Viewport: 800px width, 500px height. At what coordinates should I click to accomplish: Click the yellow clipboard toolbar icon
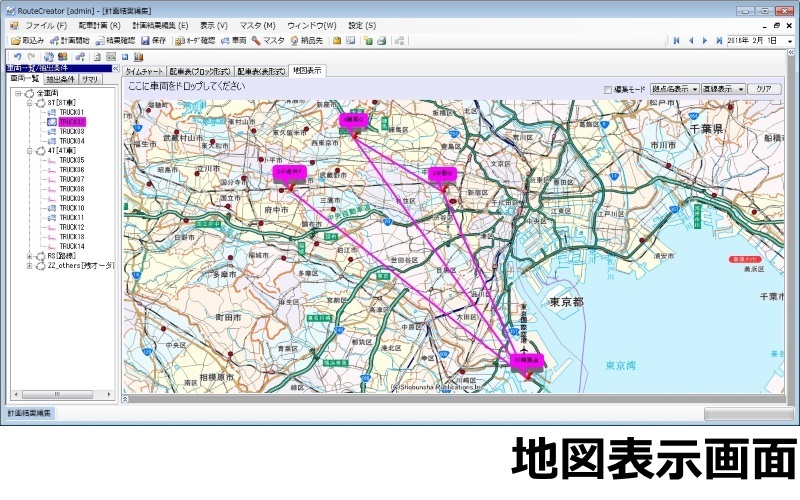coord(337,41)
